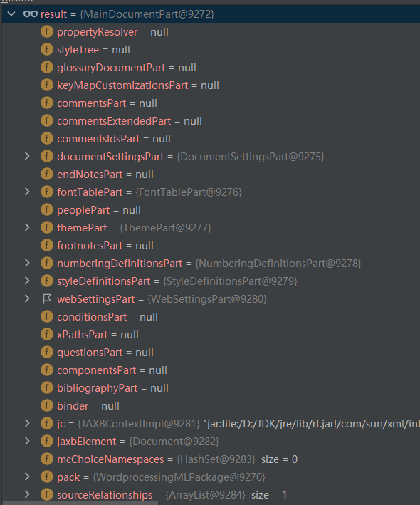Expand numberingDefinitionsPart node
The width and height of the screenshot is (420, 505).
tap(27, 263)
